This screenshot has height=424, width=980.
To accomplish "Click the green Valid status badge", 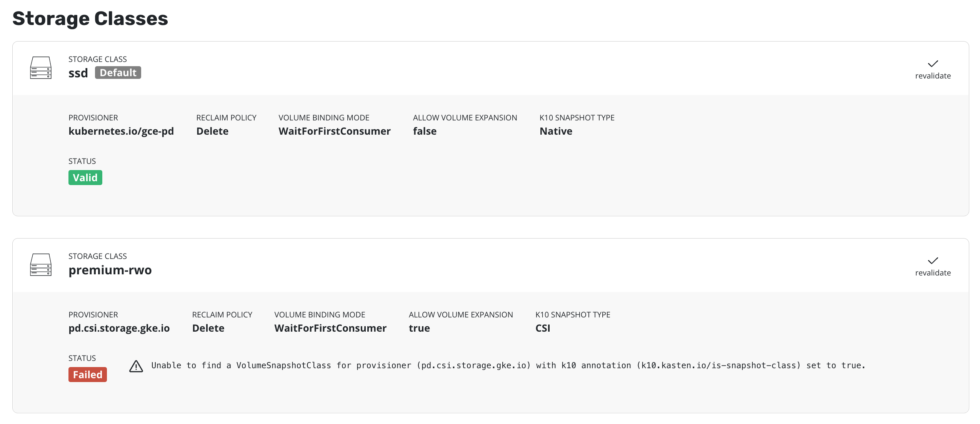I will [85, 178].
